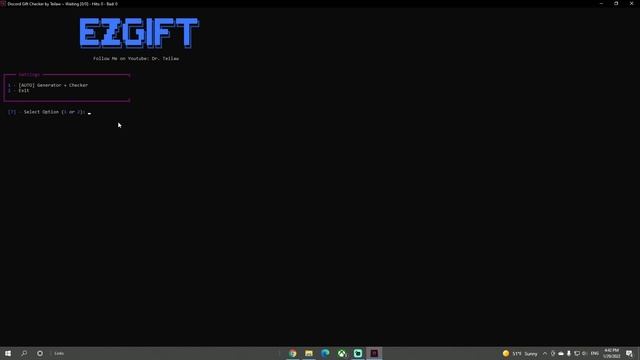640x360 pixels.
Task: Select the active console app on taskbar
Action: click(x=374, y=353)
